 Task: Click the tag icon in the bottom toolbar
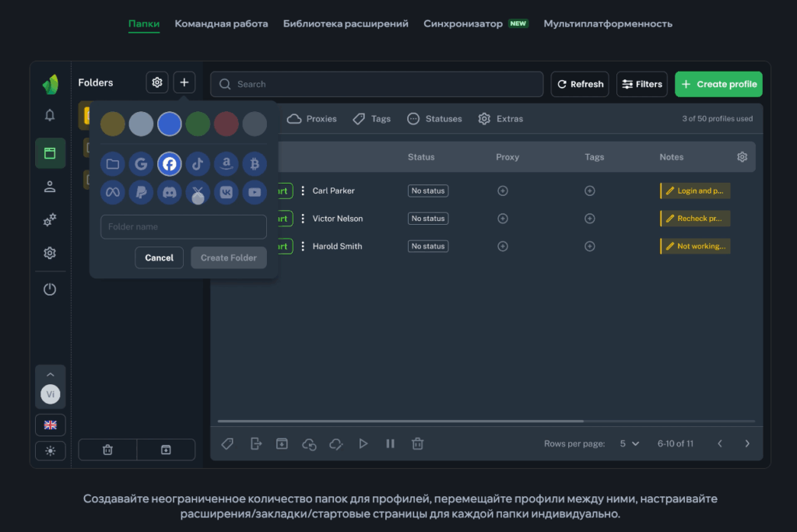coord(227,443)
